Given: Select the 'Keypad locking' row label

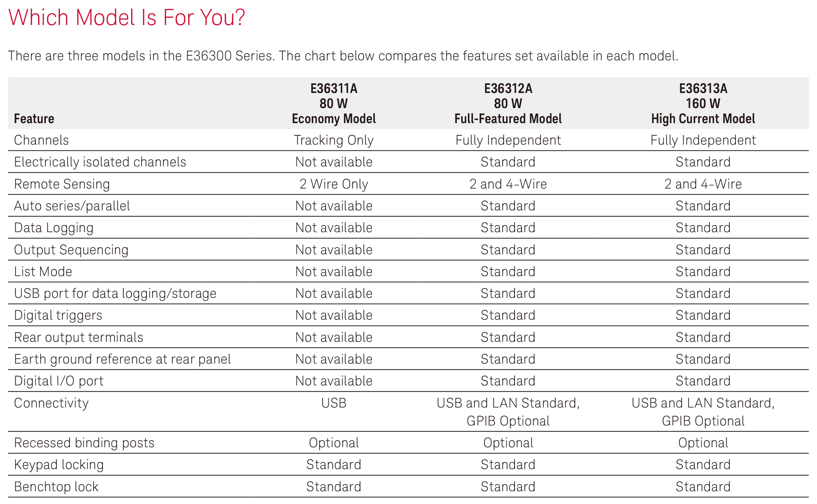Looking at the screenshot, I should [59, 465].
